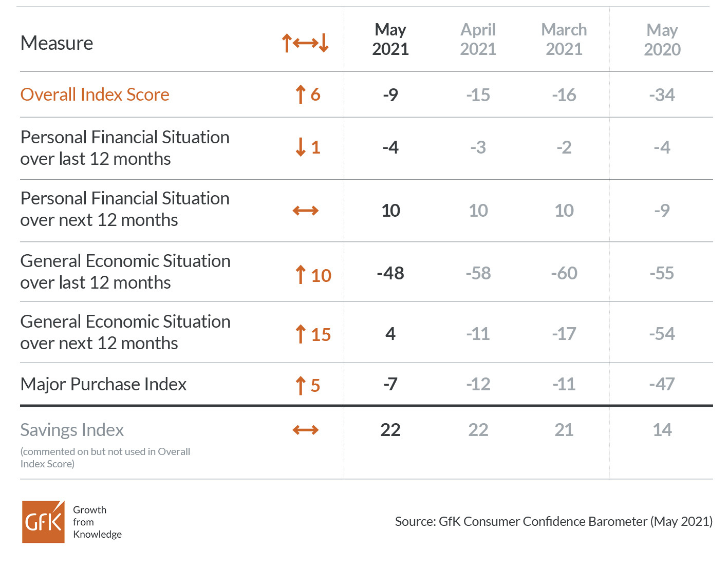Click the Measure column heading

coord(57,43)
